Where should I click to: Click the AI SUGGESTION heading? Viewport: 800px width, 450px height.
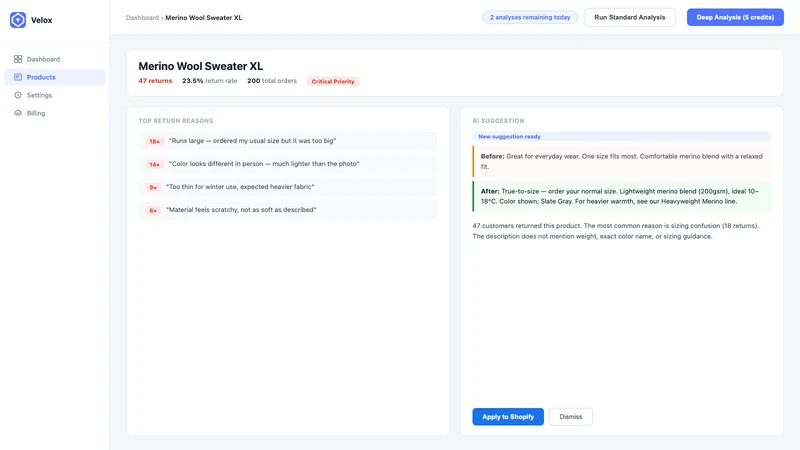(498, 121)
